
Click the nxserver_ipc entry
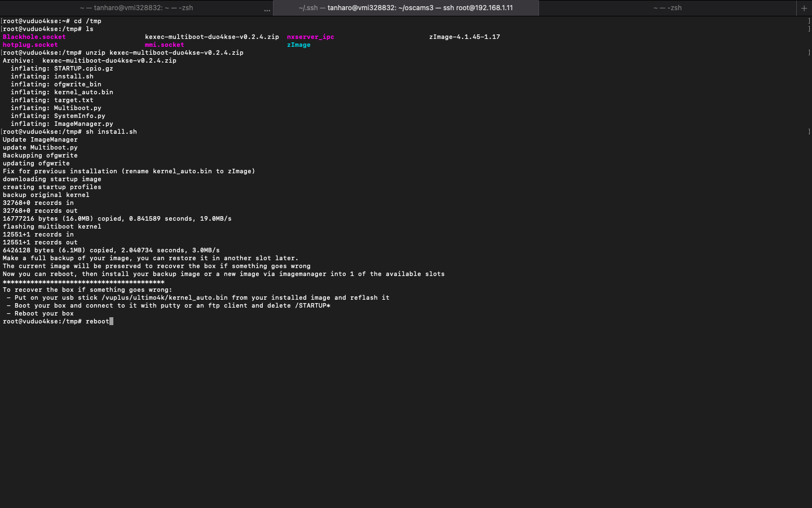(x=310, y=37)
